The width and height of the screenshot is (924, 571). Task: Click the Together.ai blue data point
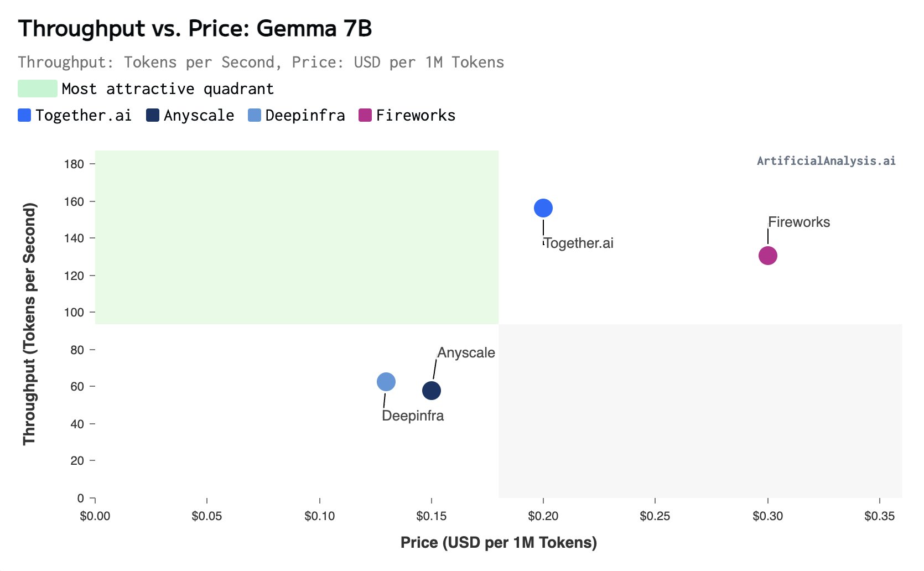(543, 208)
